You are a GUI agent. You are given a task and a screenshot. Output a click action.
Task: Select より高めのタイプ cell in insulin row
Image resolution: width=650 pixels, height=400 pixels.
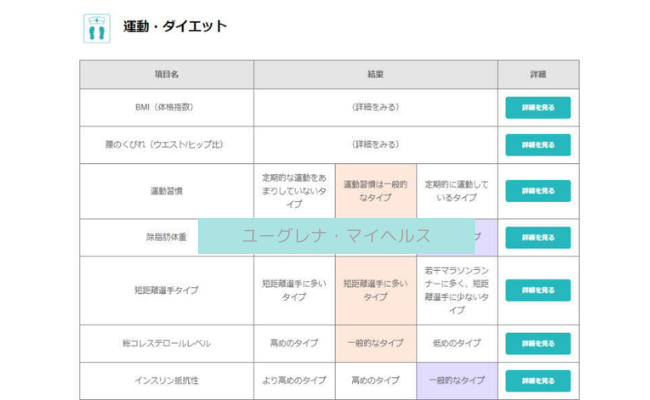(294, 381)
